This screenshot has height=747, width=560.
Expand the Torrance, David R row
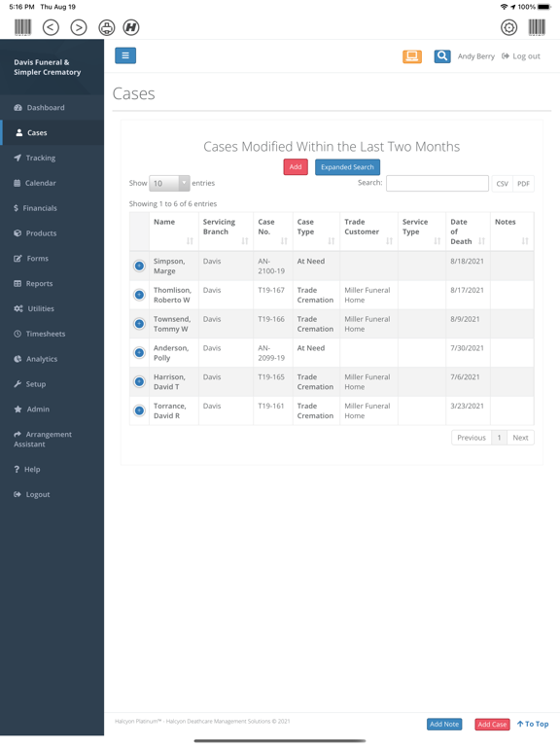tap(139, 410)
